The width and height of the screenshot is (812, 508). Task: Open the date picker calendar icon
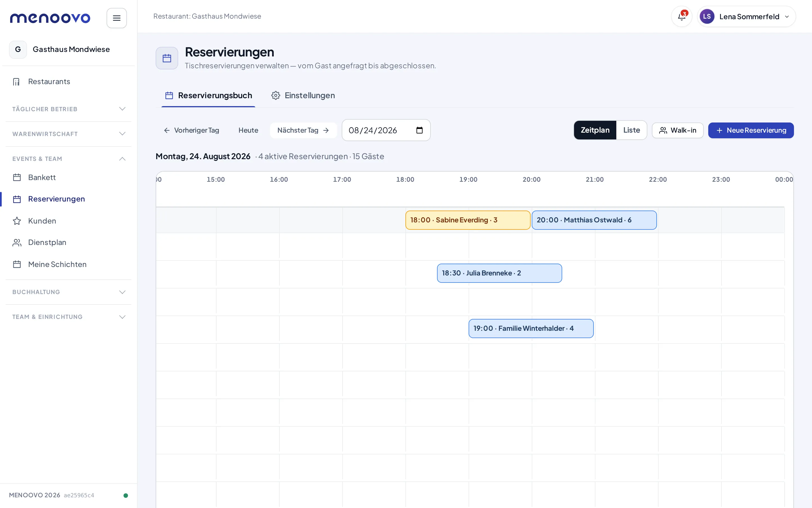(420, 130)
